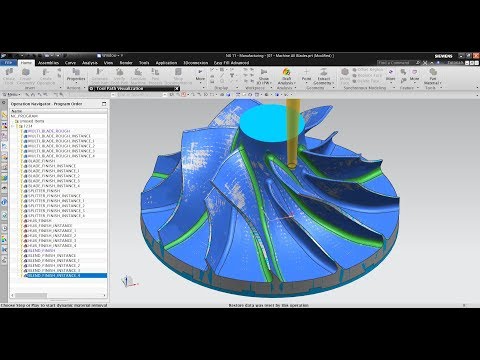Collapse the 1234 program group node

tap(13, 126)
